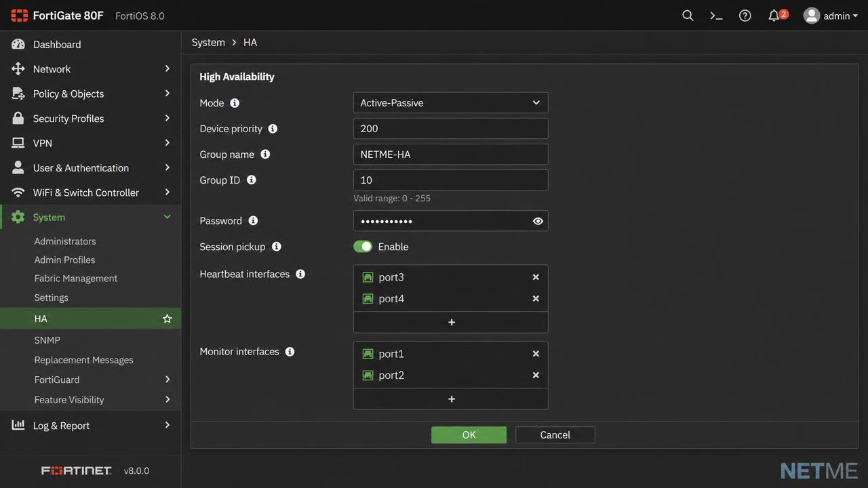Screen dimensions: 868x488
Task: Expand the Policy & Objects menu
Action: pyautogui.click(x=90, y=94)
